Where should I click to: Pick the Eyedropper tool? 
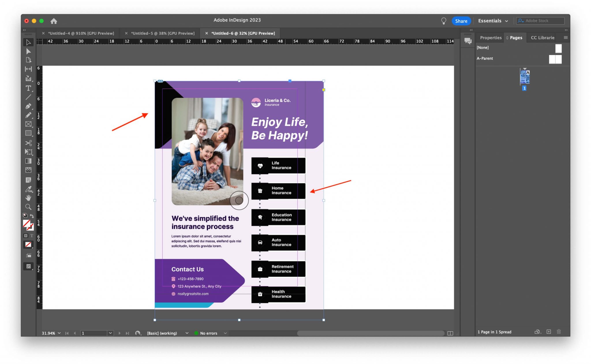click(28, 189)
